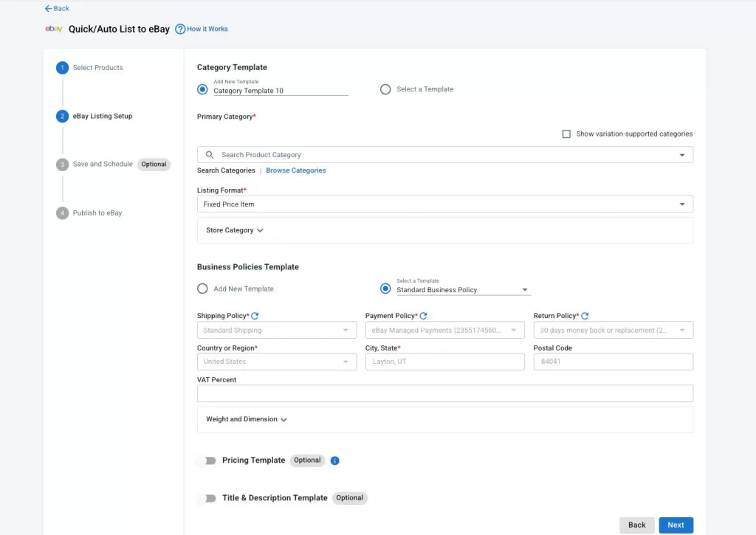This screenshot has width=756, height=535.
Task: Check Show variation-supported categories
Action: tap(567, 134)
